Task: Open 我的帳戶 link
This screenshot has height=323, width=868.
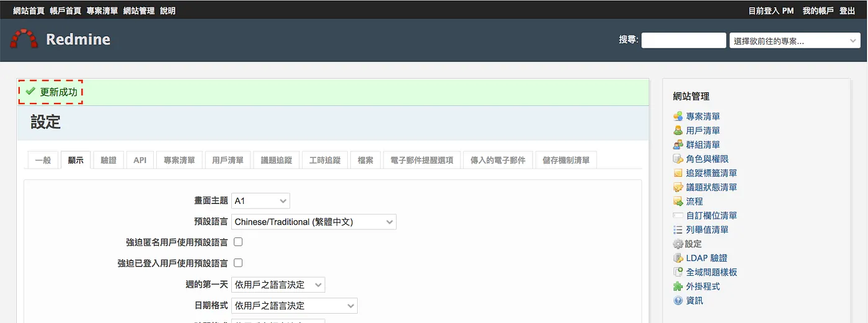Action: coord(818,11)
